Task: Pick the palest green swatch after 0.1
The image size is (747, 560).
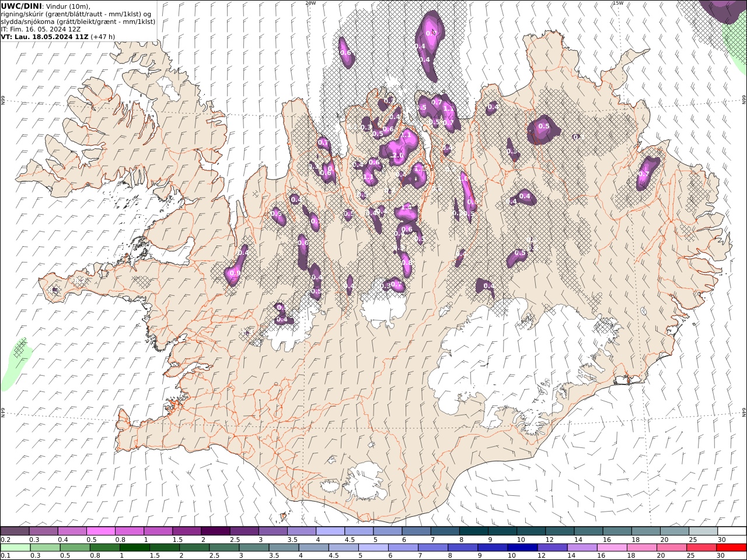Action: pyautogui.click(x=15, y=548)
